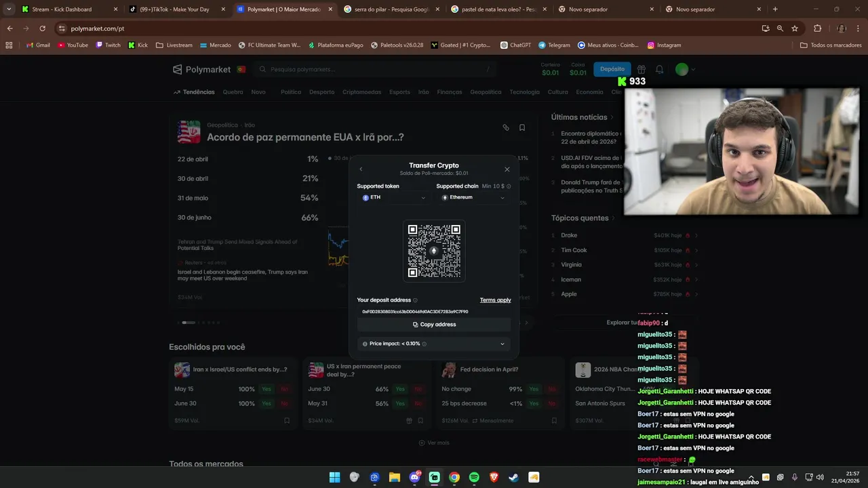Click the address bar showing polymarket.com/pt
Screen dimensions: 868x488
point(407,28)
